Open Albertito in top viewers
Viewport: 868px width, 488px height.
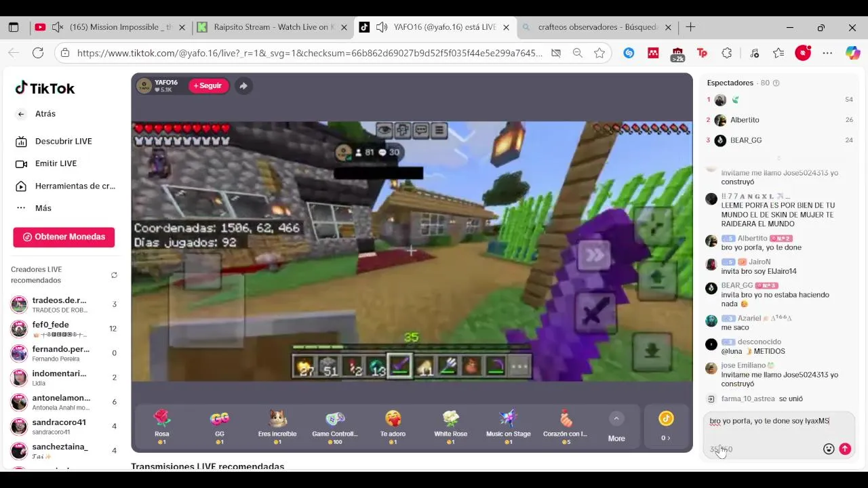[745, 120]
